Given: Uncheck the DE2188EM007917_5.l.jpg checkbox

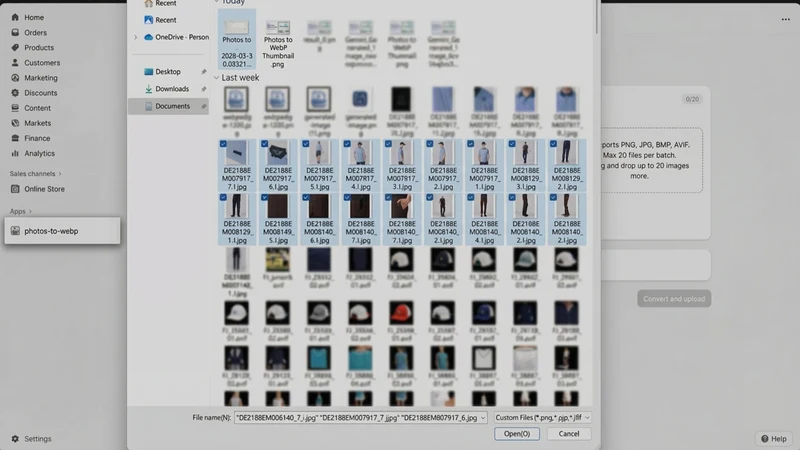Looking at the screenshot, I should click(x=306, y=144).
